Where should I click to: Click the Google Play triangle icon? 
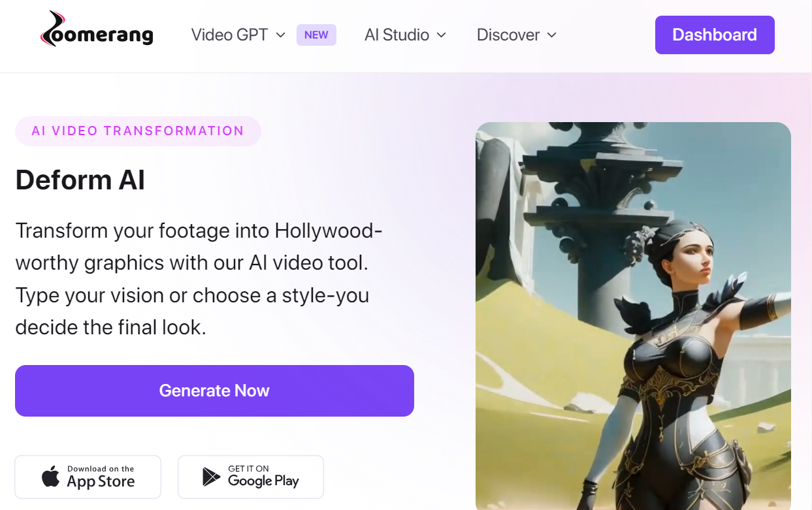(211, 477)
